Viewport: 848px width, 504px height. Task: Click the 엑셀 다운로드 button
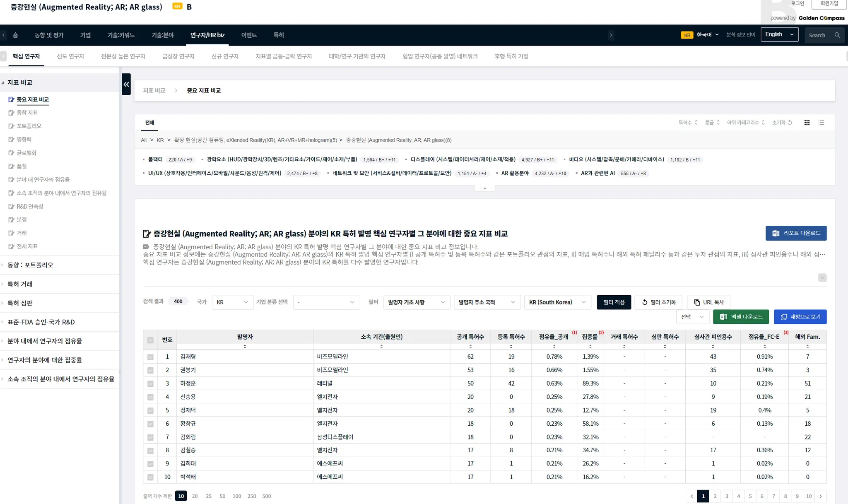pos(741,317)
